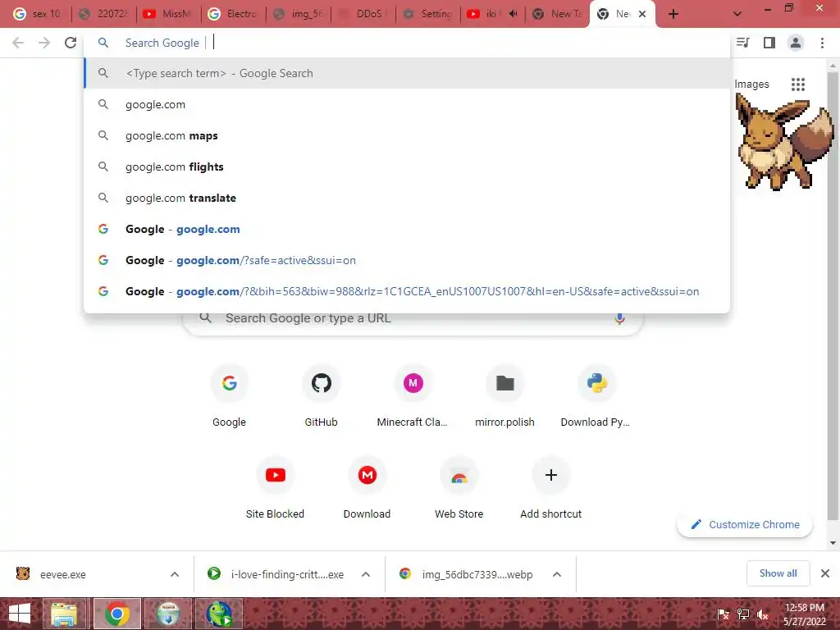Open the mirror.polish shortcut
The image size is (840, 630).
[504, 396]
